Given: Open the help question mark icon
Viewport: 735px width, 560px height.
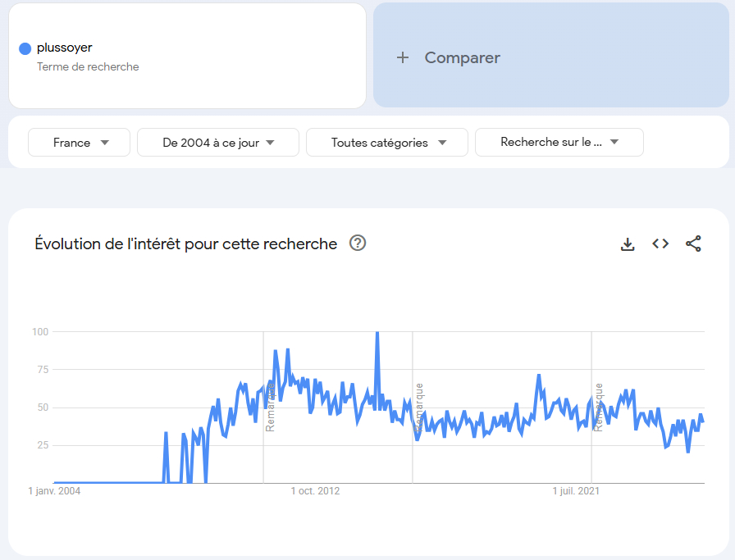Looking at the screenshot, I should (358, 243).
